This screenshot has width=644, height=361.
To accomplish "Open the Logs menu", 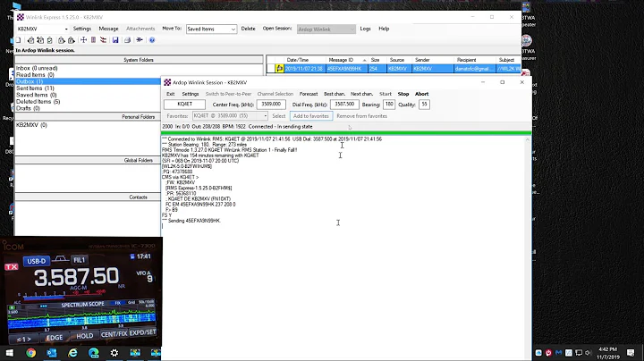I will click(365, 29).
